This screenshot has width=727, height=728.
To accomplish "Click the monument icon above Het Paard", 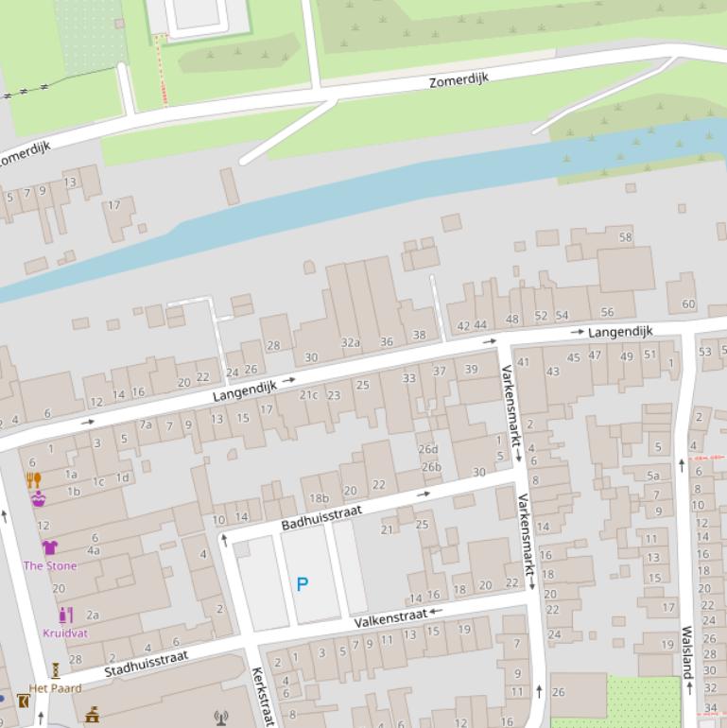I will tap(56, 670).
